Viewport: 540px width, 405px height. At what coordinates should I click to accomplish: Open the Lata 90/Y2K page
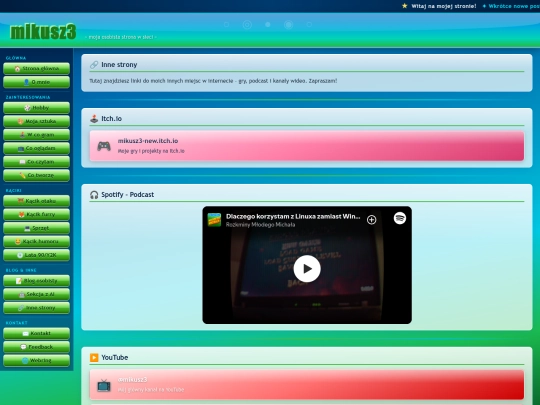point(36,255)
